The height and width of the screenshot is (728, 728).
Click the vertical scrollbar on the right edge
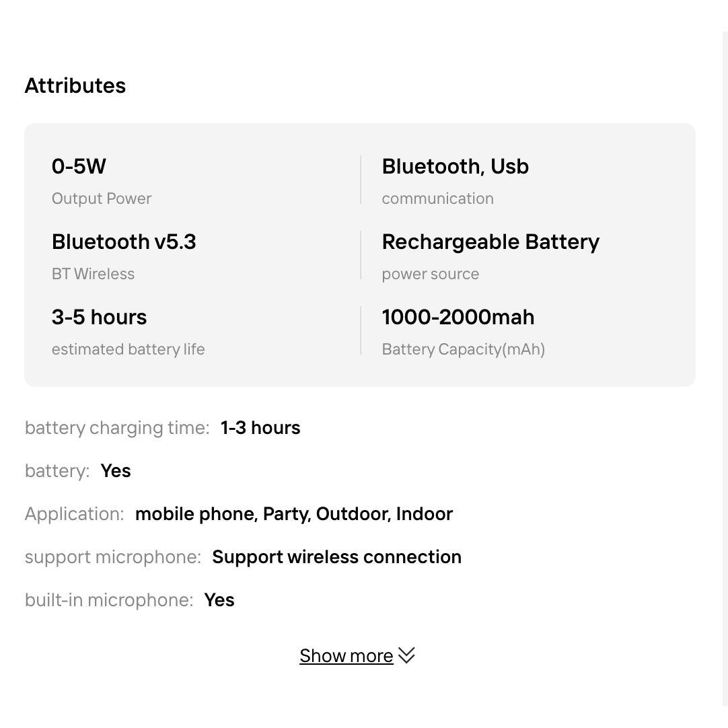(725, 363)
